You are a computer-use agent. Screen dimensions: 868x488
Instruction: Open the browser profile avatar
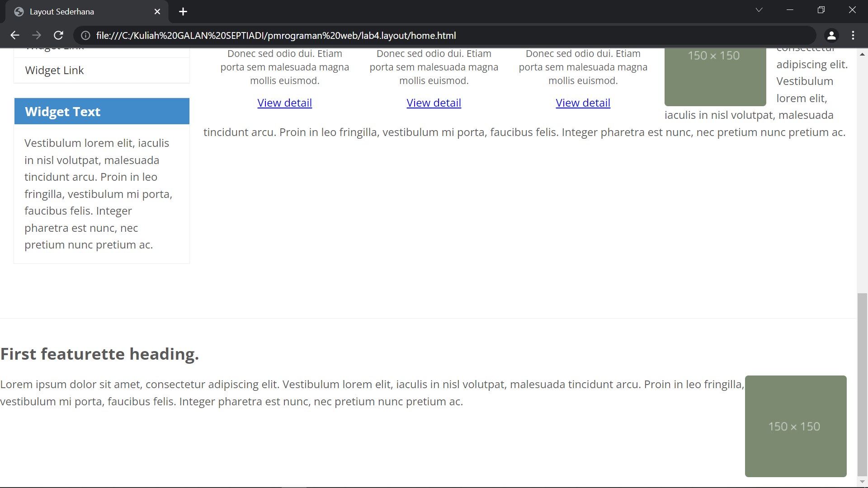(x=831, y=35)
